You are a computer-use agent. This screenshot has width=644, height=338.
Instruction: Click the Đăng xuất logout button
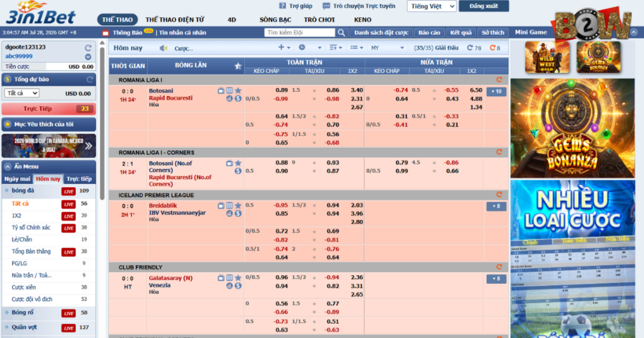tap(484, 6)
